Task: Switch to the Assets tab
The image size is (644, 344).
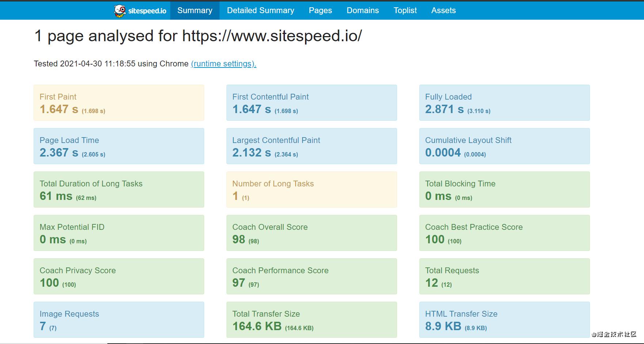Action: click(x=443, y=11)
